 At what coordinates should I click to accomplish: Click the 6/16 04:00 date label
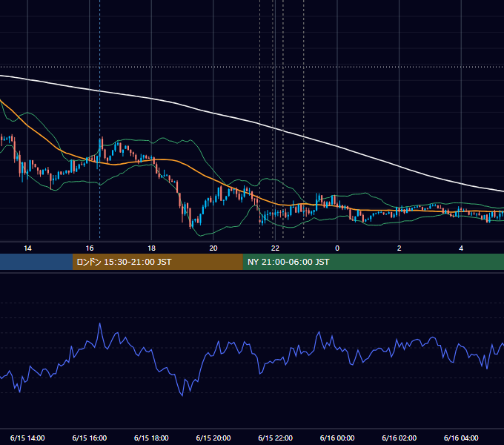461,438
